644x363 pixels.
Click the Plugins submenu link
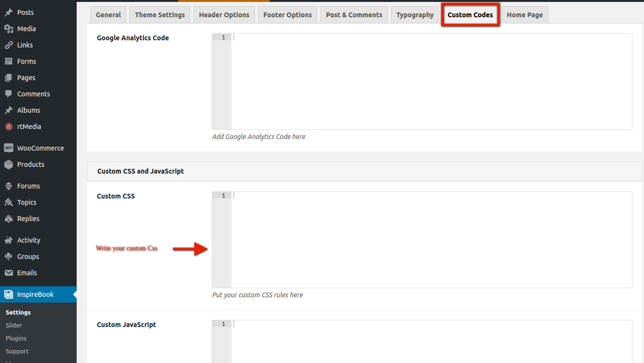16,338
